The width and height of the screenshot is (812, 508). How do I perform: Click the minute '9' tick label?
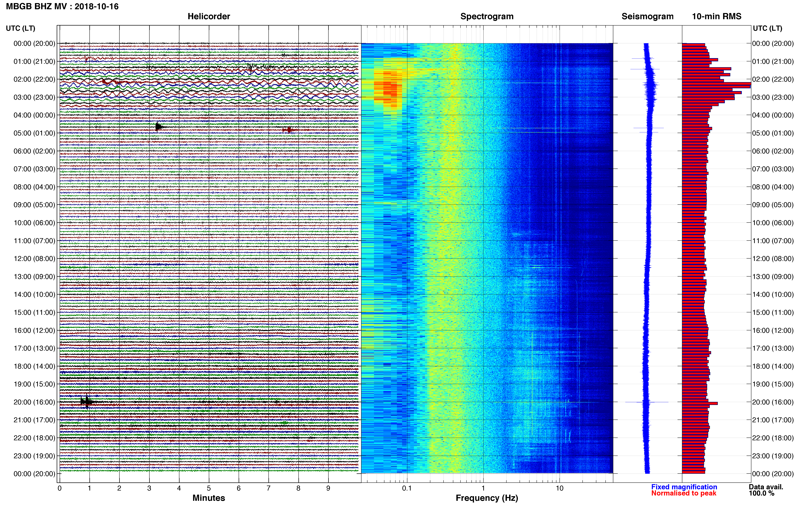tap(328, 488)
